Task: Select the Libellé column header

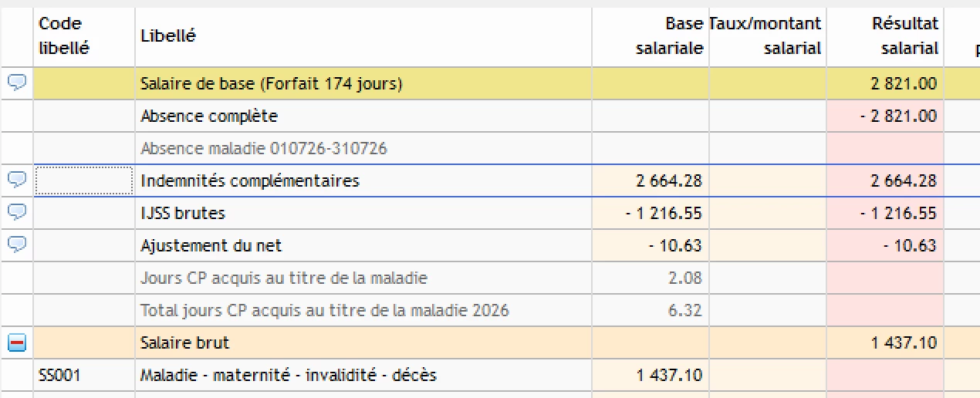Action: click(x=363, y=36)
